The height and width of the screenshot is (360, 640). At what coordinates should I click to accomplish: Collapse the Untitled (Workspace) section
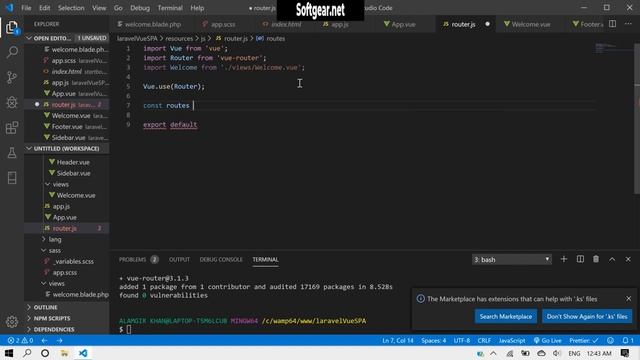(67, 149)
